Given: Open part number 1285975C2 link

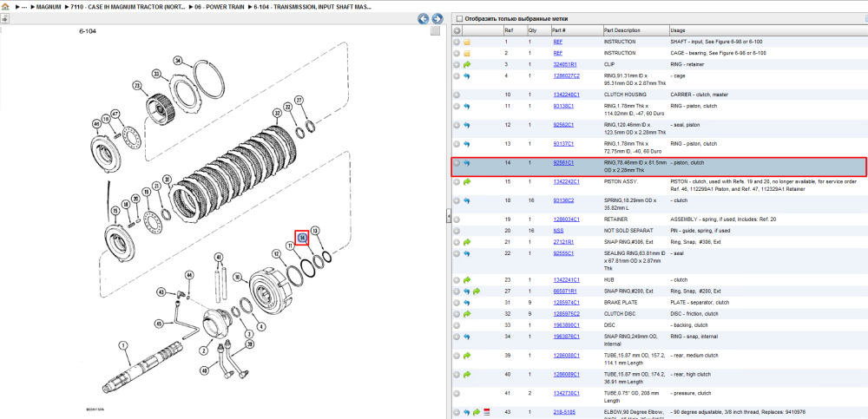Looking at the screenshot, I should tap(566, 314).
